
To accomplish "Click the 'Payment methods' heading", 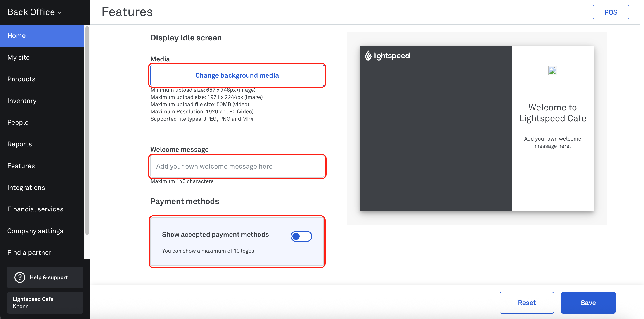I will (185, 201).
